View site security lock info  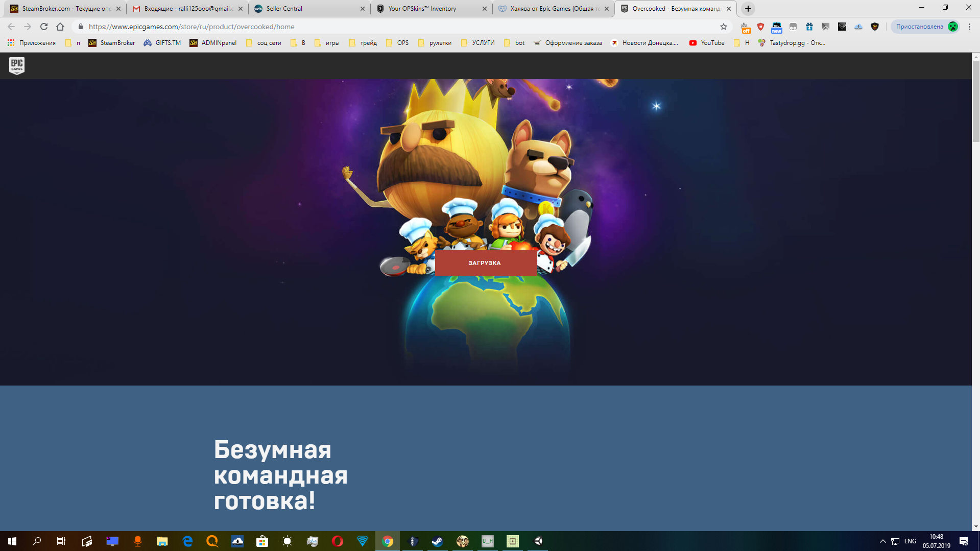[80, 27]
